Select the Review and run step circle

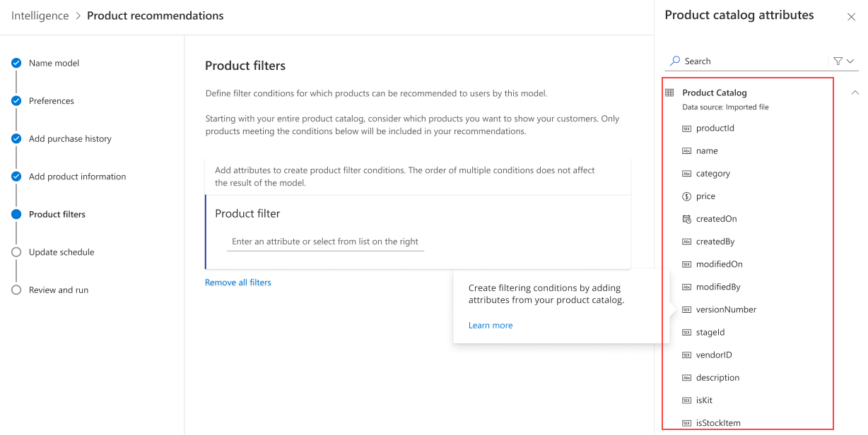pos(16,290)
